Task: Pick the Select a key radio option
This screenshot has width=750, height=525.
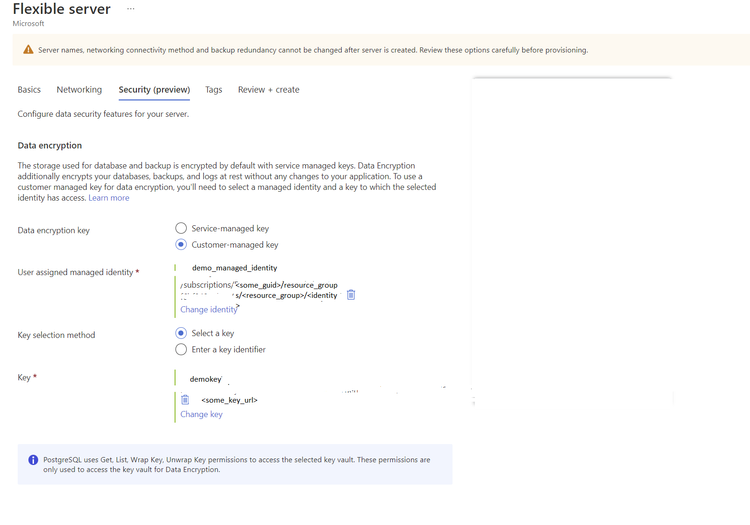Action: point(181,333)
